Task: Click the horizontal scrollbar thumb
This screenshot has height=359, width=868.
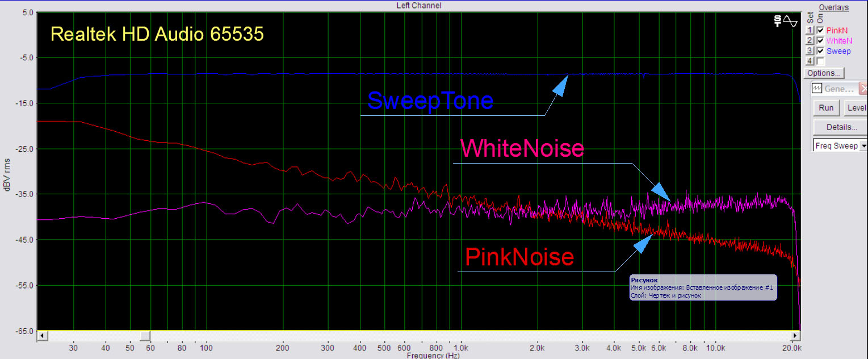Action: tap(145, 336)
